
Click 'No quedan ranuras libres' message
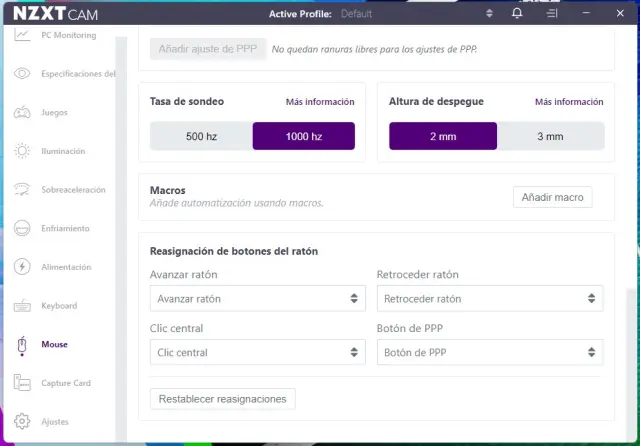(374, 49)
